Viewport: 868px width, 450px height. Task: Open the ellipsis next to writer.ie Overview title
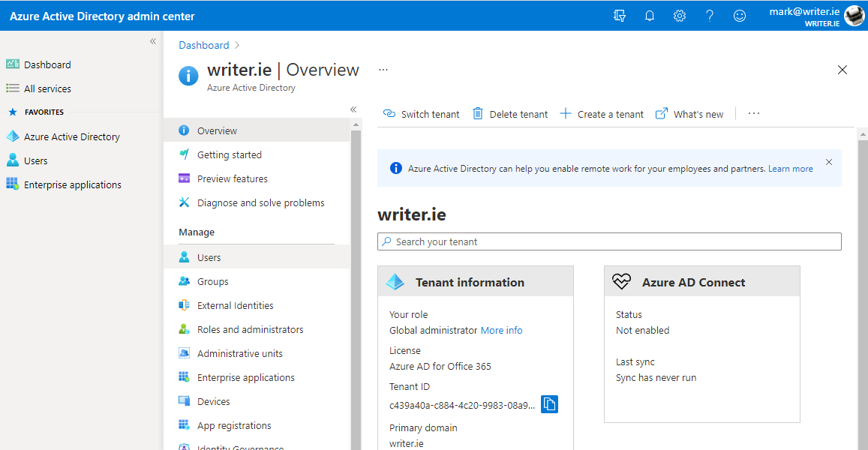coord(383,70)
